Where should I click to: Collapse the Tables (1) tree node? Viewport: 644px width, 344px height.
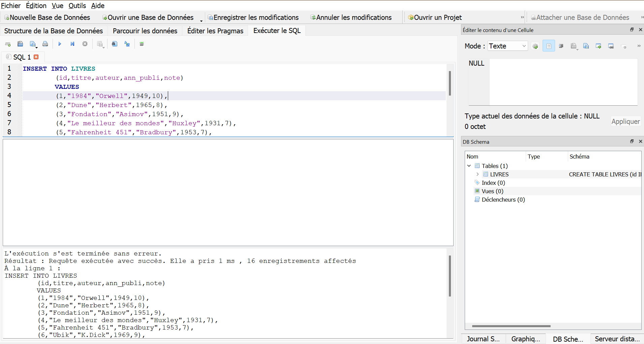[x=469, y=166]
